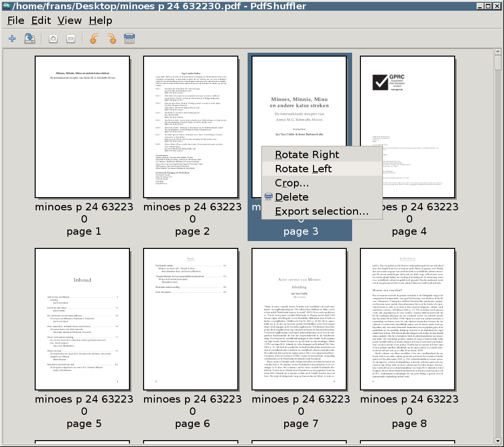This screenshot has height=447, width=504.
Task: Select the page 7 thumbnail
Action: pyautogui.click(x=299, y=317)
